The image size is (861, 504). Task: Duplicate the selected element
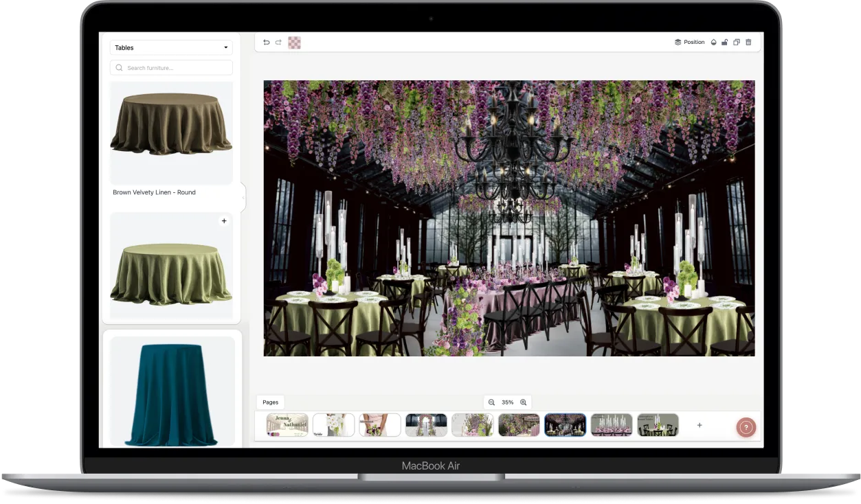point(736,43)
